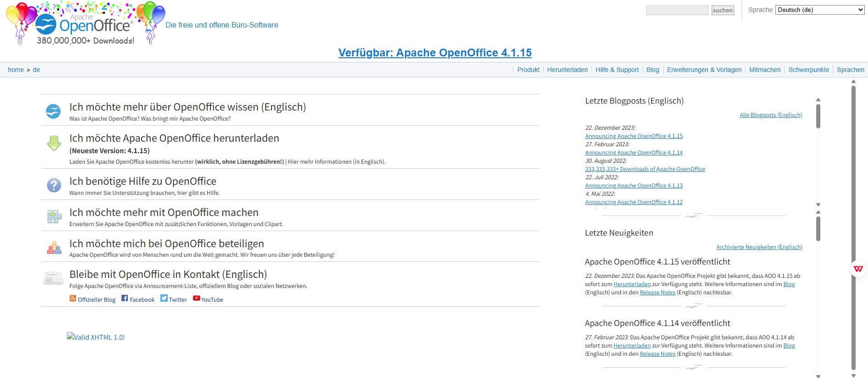Click the Blog link in 4.1.15 news
The height and width of the screenshot is (387, 868).
click(x=789, y=284)
